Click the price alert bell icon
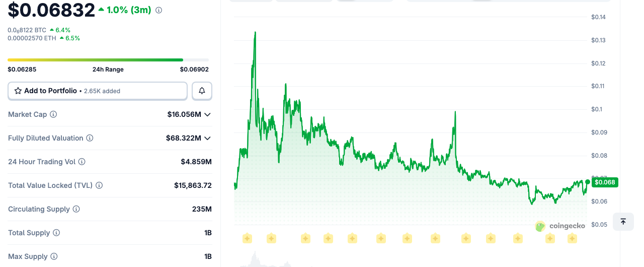The width and height of the screenshot is (644, 267). [202, 91]
